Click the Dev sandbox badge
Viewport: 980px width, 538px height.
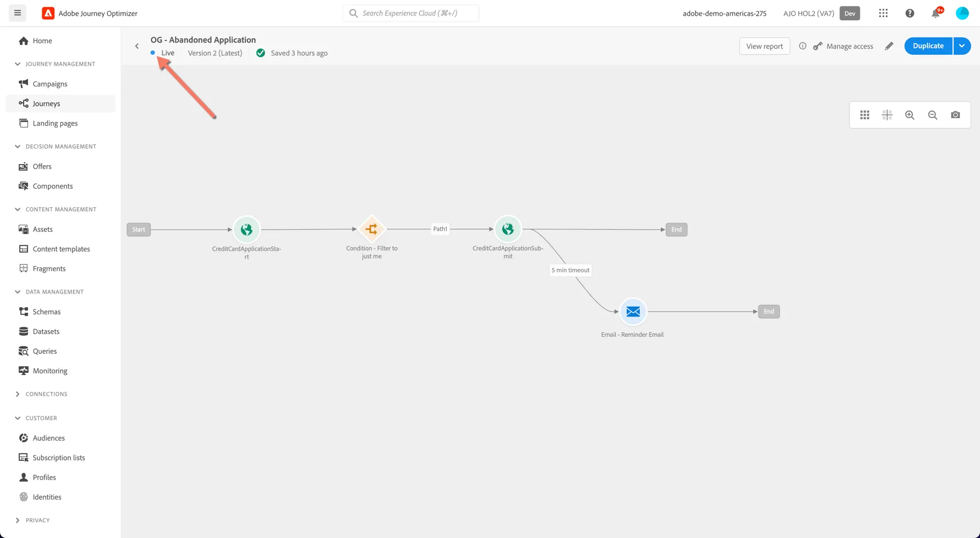pos(850,13)
